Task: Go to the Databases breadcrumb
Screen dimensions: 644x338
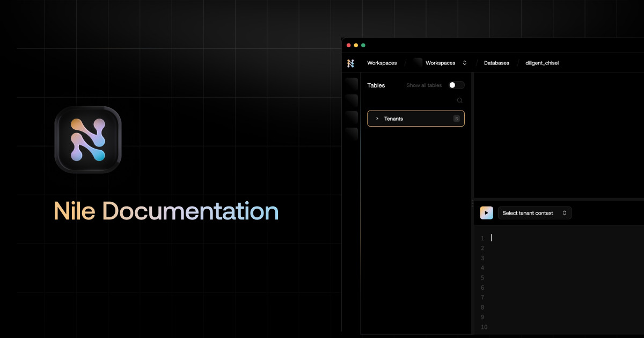Action: coord(496,63)
